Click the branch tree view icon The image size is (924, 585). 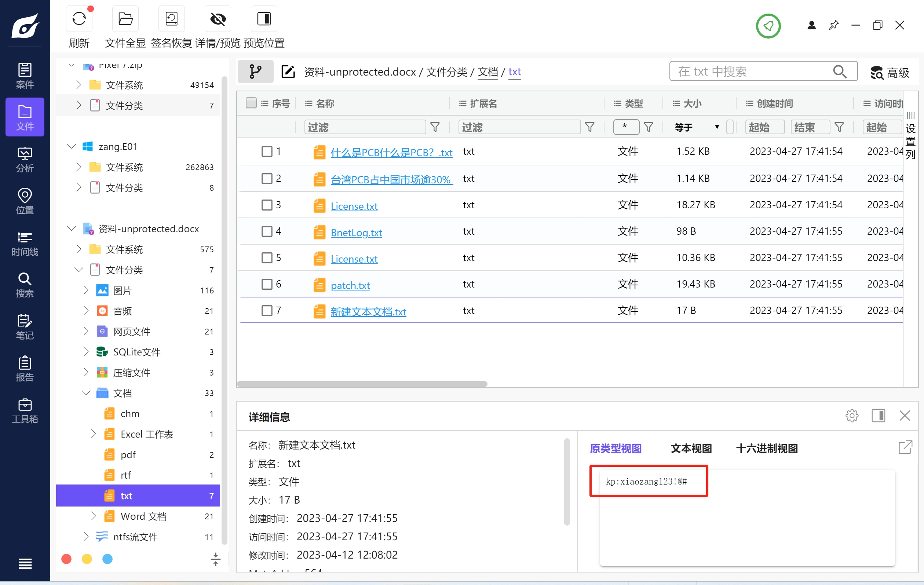click(x=255, y=72)
